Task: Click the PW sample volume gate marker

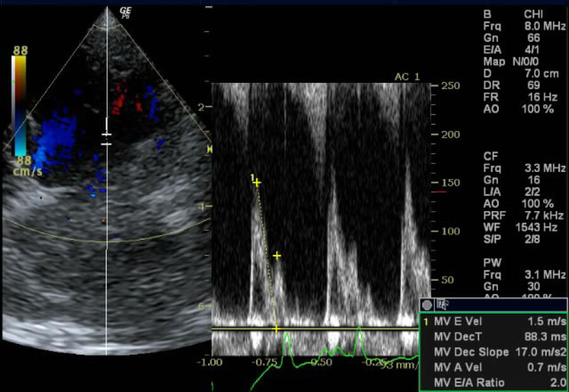Action: pos(107,140)
